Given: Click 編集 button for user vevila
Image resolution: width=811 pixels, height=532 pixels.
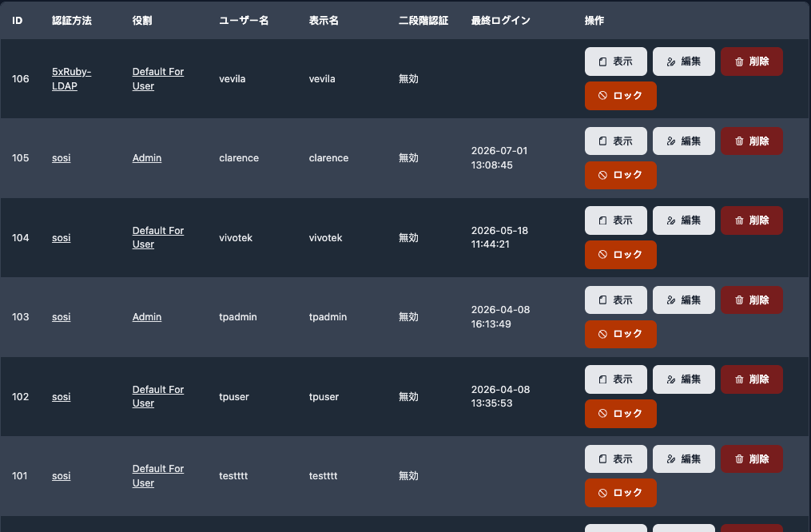Looking at the screenshot, I should [x=684, y=62].
